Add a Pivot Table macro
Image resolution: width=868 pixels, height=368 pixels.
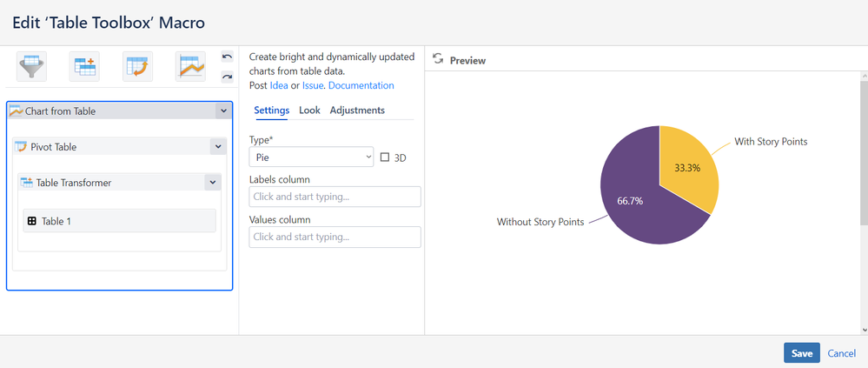[x=137, y=66]
